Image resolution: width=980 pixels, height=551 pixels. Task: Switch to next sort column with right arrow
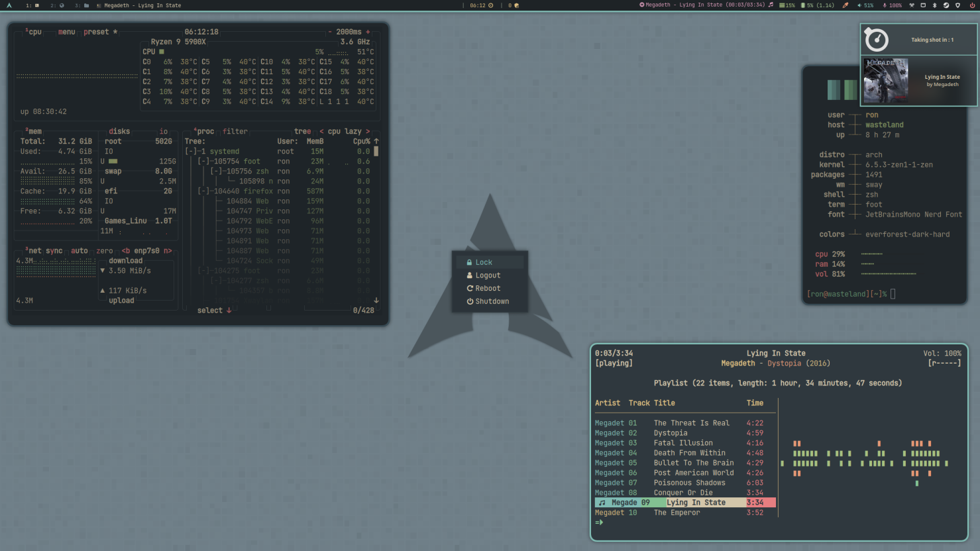[x=368, y=131]
